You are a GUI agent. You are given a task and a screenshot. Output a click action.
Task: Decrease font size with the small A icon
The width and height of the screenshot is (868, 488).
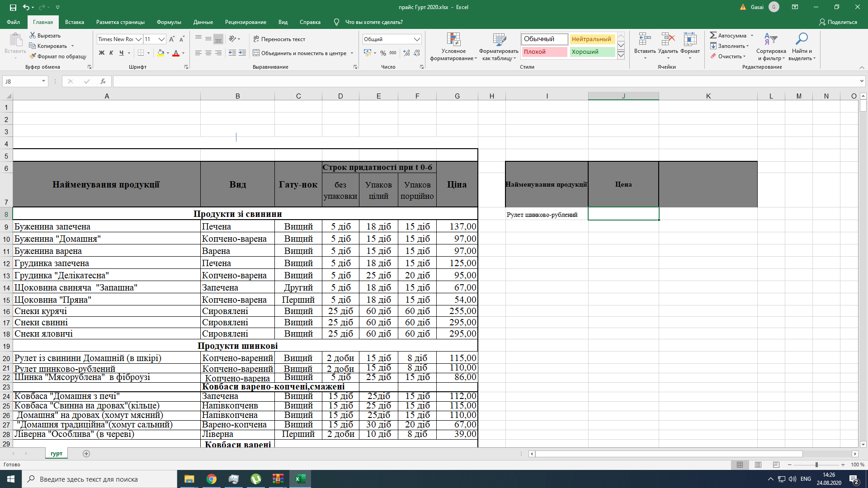tap(182, 39)
